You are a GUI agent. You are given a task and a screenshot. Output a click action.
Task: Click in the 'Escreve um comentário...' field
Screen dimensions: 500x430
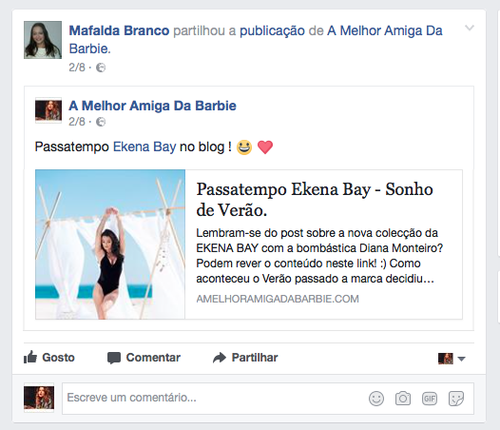click(213, 398)
